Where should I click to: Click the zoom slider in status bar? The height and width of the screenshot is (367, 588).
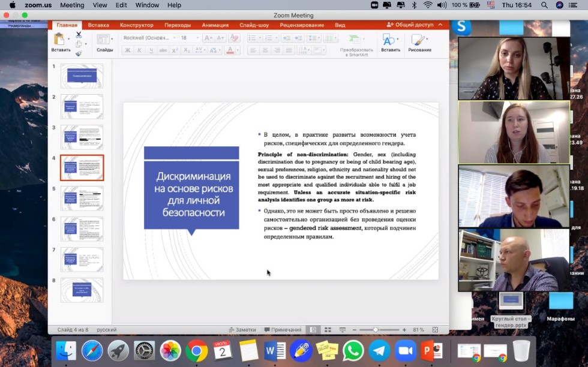tap(376, 330)
